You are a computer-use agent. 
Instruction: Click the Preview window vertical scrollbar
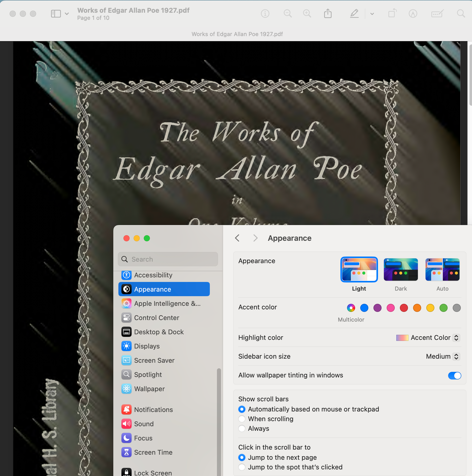470,75
